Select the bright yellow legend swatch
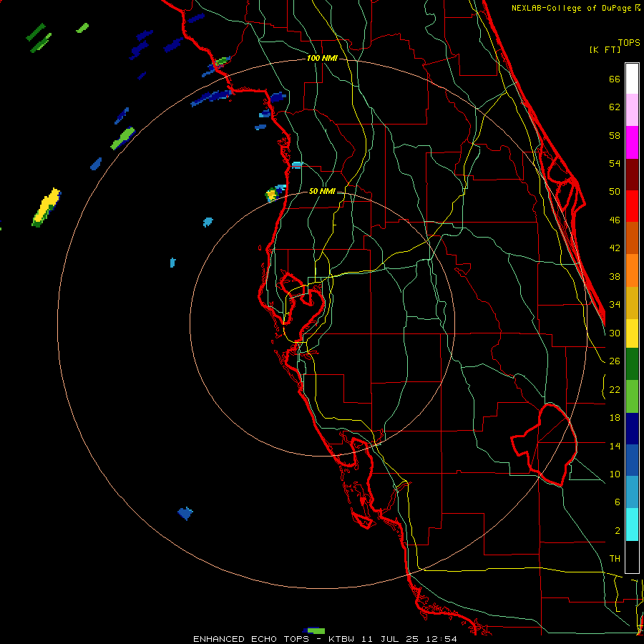644x644 pixels. click(632, 333)
